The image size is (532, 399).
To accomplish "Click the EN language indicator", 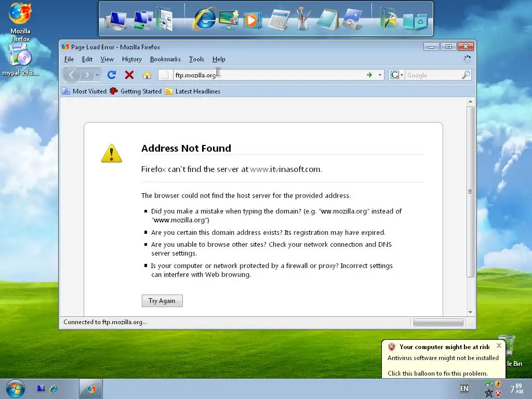I will click(464, 389).
